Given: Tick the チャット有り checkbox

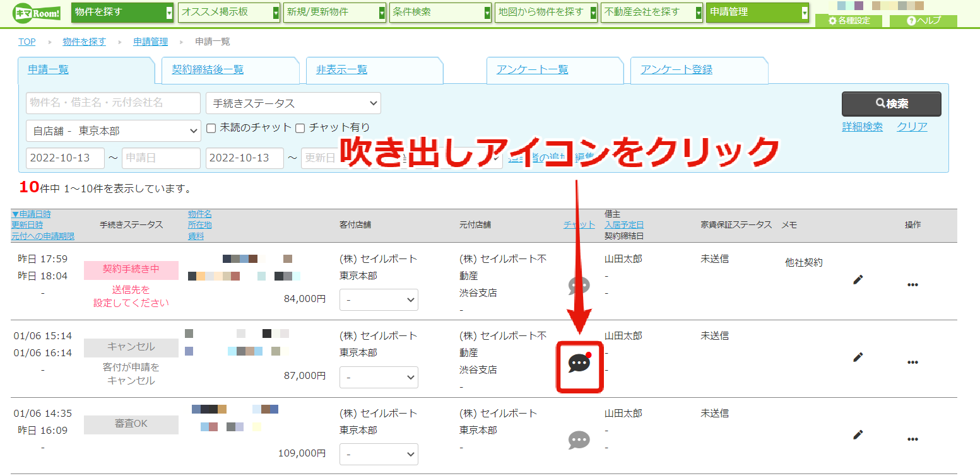Looking at the screenshot, I should pyautogui.click(x=300, y=128).
